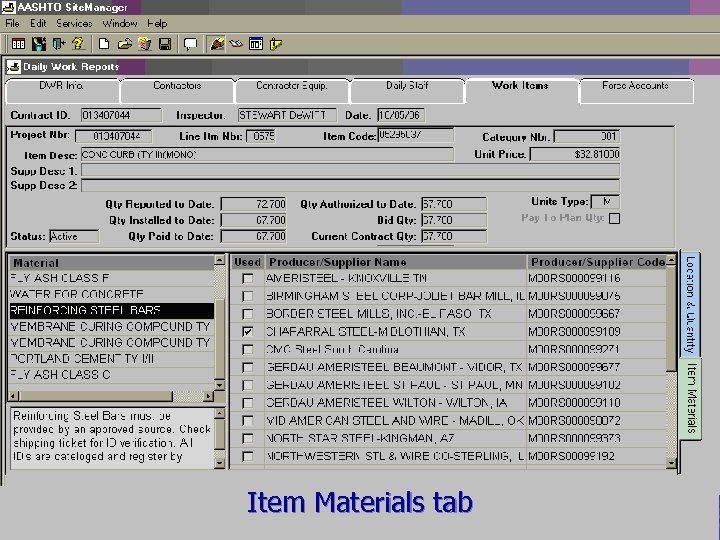This screenshot has height=540, width=720.
Task: Click the exit door toolbar icon
Action: coord(59,44)
